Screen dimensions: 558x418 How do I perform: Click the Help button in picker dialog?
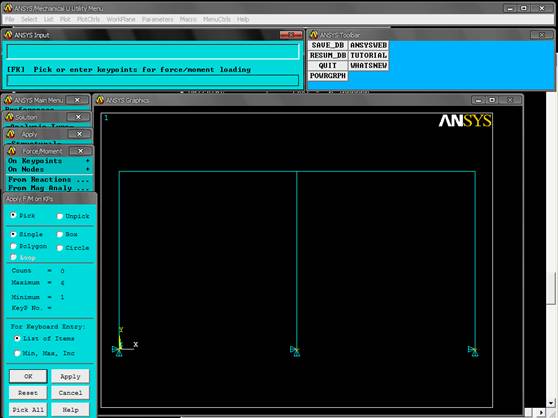(x=70, y=410)
